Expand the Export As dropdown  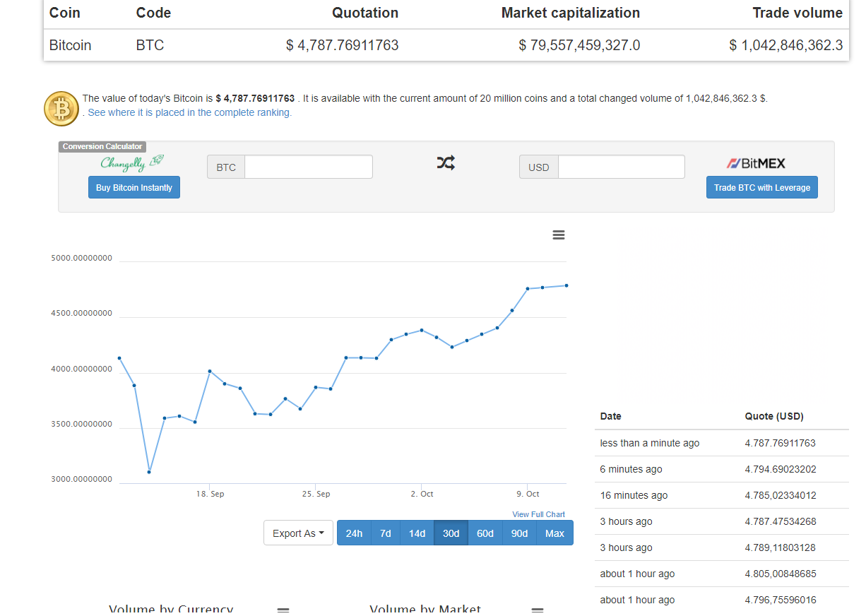tap(298, 533)
